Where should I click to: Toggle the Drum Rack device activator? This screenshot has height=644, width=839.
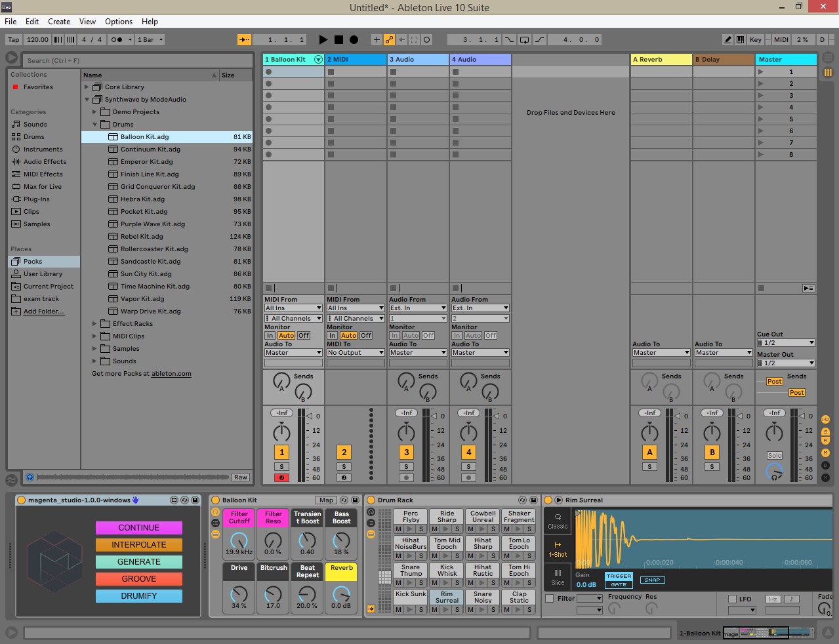tap(371, 500)
